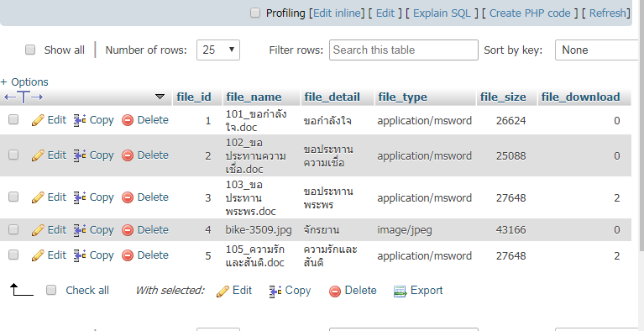Select checkbox for row file_id 3
644x331 pixels.
(13, 197)
